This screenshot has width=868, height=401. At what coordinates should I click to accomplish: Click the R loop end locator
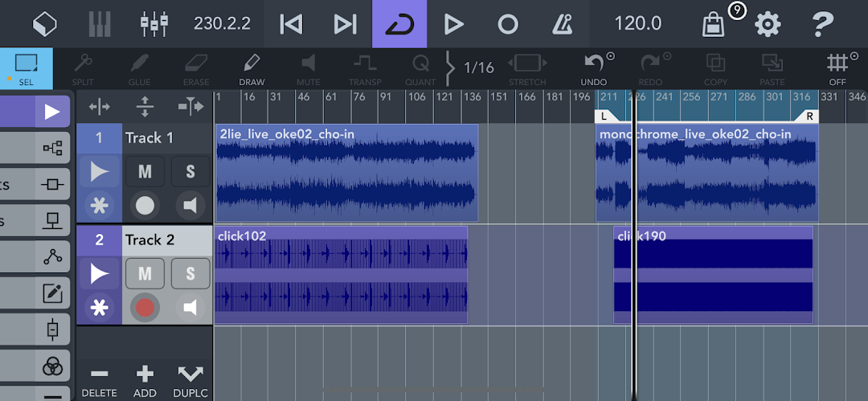click(809, 117)
